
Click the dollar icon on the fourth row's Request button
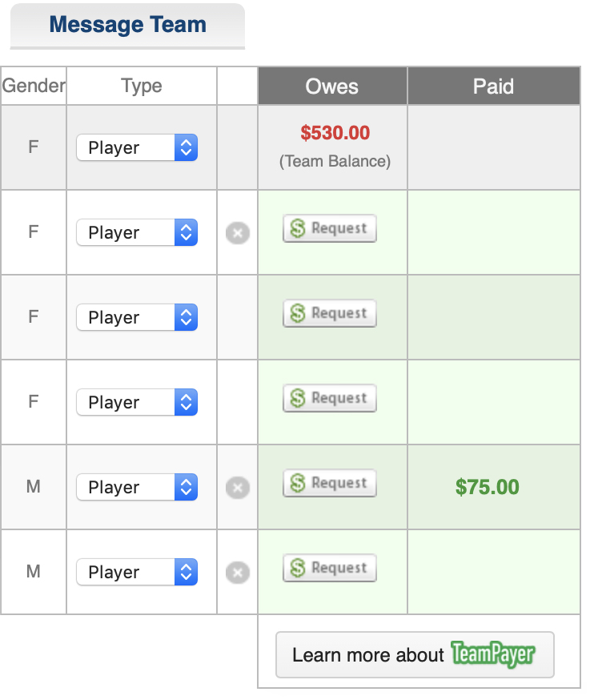point(299,398)
